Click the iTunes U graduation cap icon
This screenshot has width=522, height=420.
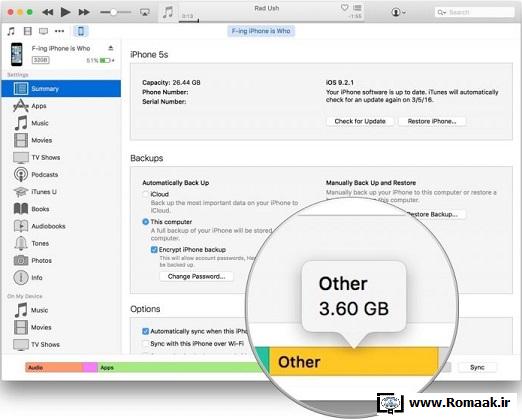click(21, 192)
